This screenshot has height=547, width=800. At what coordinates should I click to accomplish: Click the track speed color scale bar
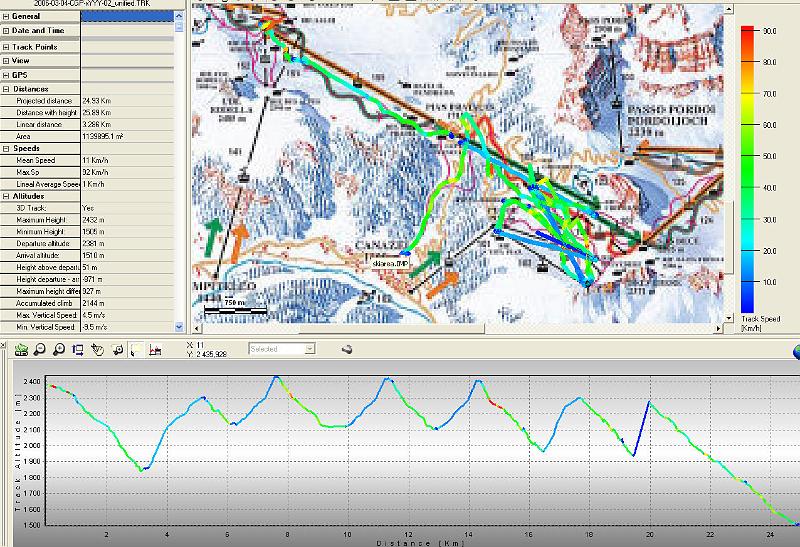pyautogui.click(x=747, y=169)
